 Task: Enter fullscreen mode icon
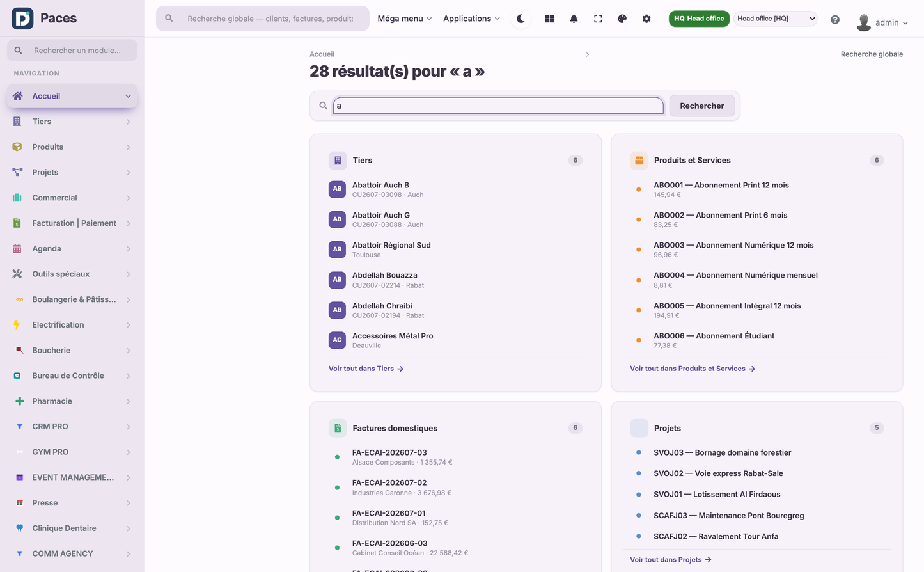pyautogui.click(x=598, y=19)
